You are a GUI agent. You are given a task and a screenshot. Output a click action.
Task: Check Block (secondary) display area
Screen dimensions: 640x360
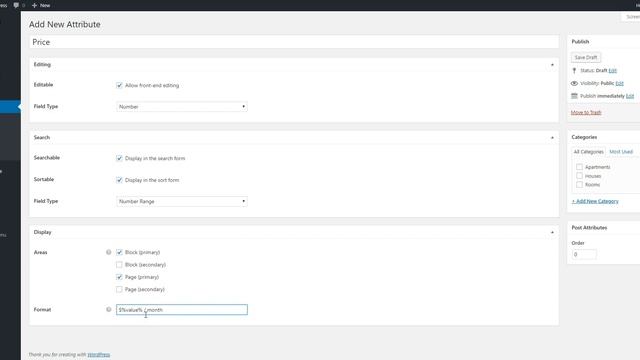click(119, 264)
